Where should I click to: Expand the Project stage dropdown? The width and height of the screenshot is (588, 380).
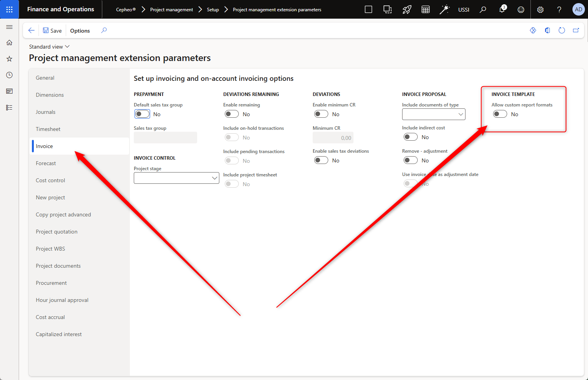pos(176,178)
